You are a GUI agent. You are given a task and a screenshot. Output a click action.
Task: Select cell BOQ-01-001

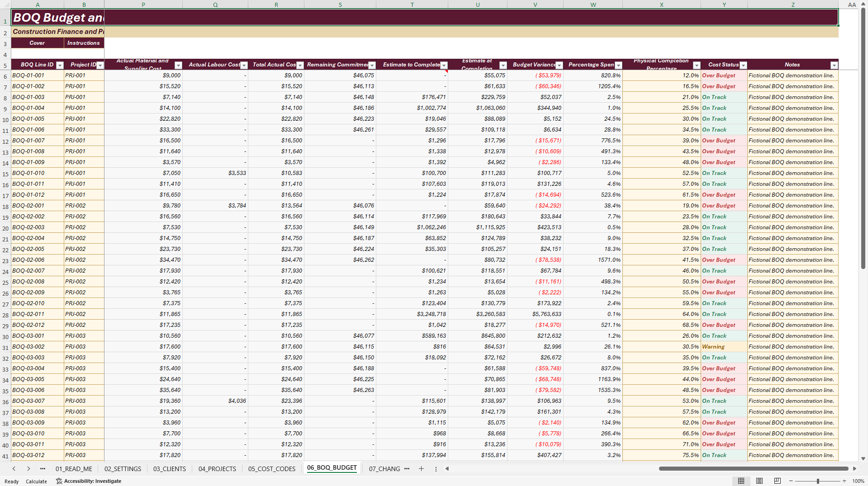click(38, 75)
